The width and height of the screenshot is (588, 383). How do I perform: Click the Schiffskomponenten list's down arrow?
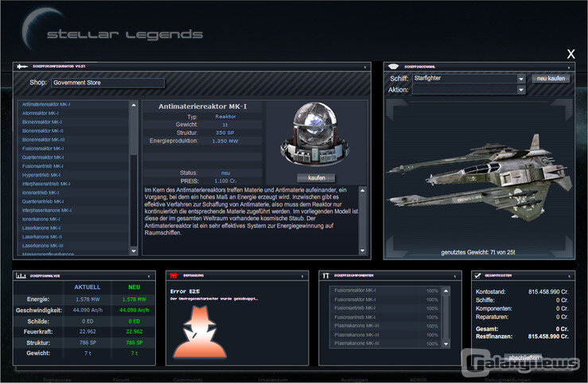(446, 344)
